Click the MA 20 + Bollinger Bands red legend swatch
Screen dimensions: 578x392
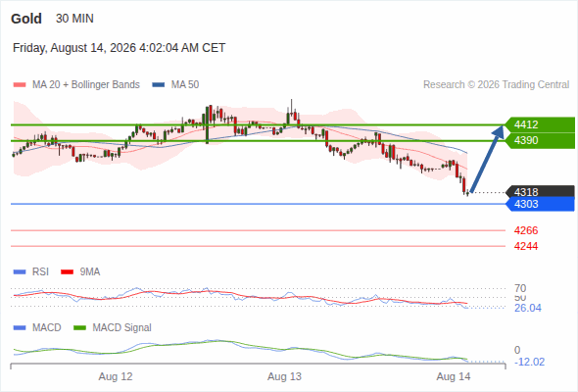(x=20, y=85)
